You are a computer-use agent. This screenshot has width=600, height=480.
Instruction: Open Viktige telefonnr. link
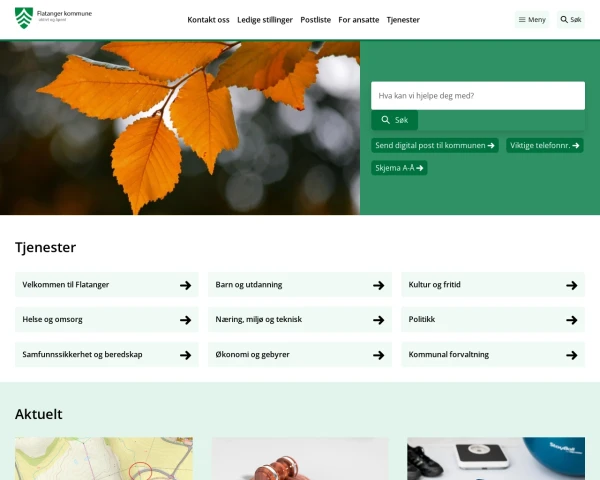click(x=545, y=145)
